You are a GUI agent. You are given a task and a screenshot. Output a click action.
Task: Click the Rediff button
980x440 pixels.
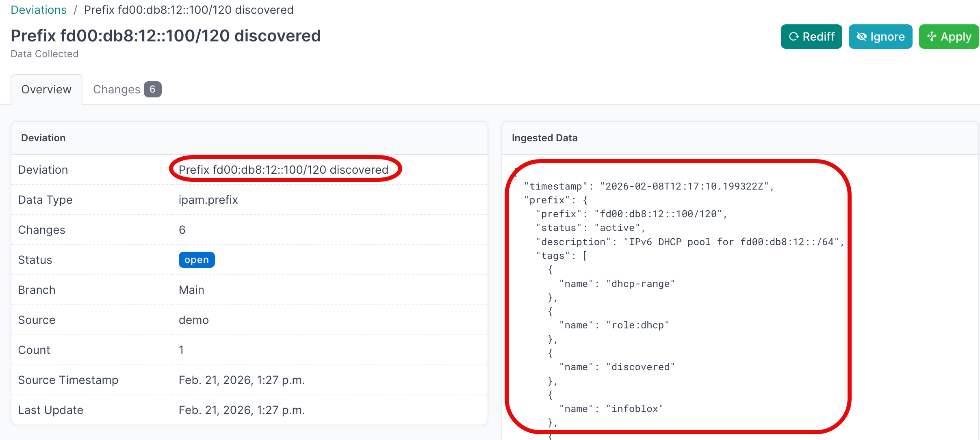[811, 36]
